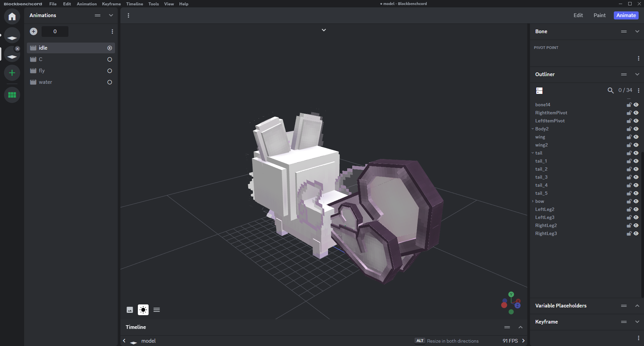Click the axis navigation gizmo in the viewport
The width and height of the screenshot is (644, 346).
click(x=511, y=303)
